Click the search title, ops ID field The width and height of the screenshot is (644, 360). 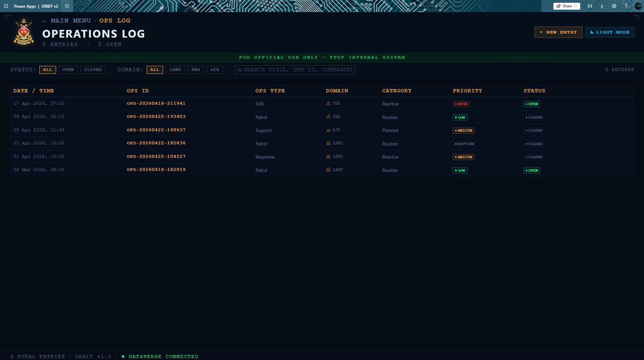tap(295, 70)
